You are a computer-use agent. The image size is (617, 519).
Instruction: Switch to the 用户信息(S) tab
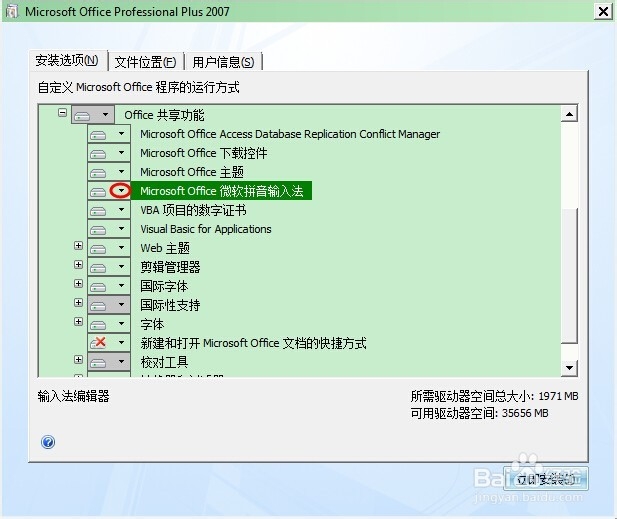point(223,62)
